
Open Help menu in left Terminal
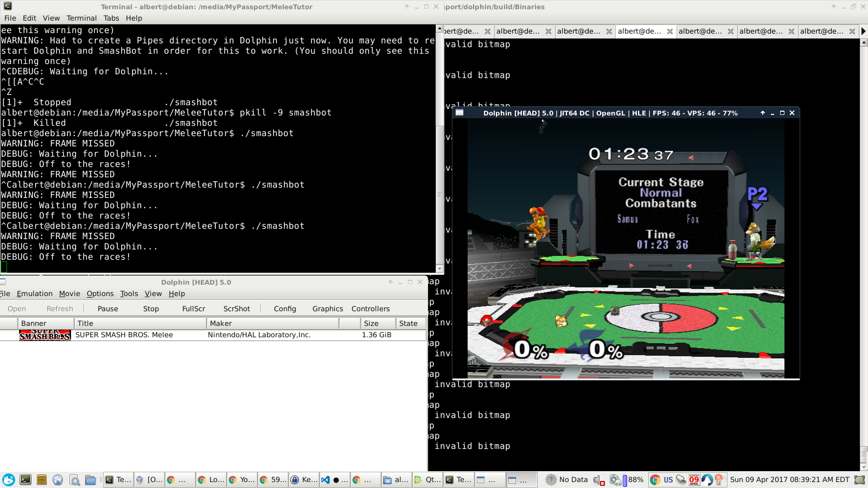(134, 18)
